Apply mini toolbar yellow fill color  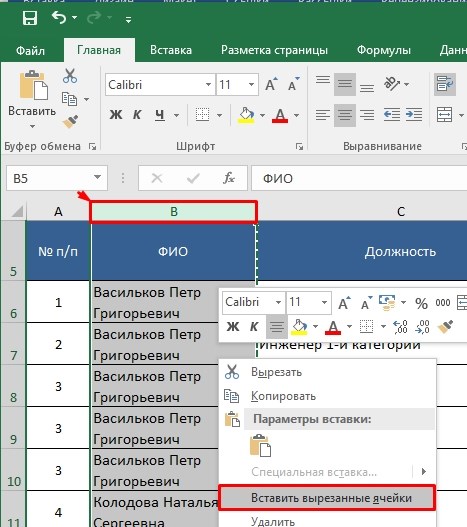(299, 327)
